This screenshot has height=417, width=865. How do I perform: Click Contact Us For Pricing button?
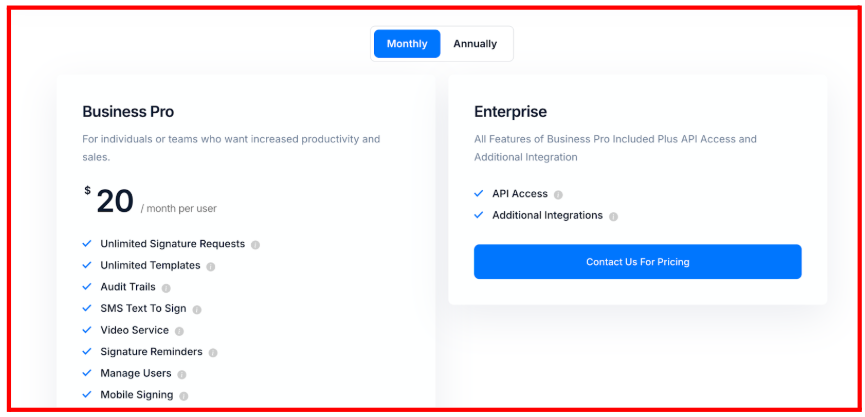[x=637, y=262]
